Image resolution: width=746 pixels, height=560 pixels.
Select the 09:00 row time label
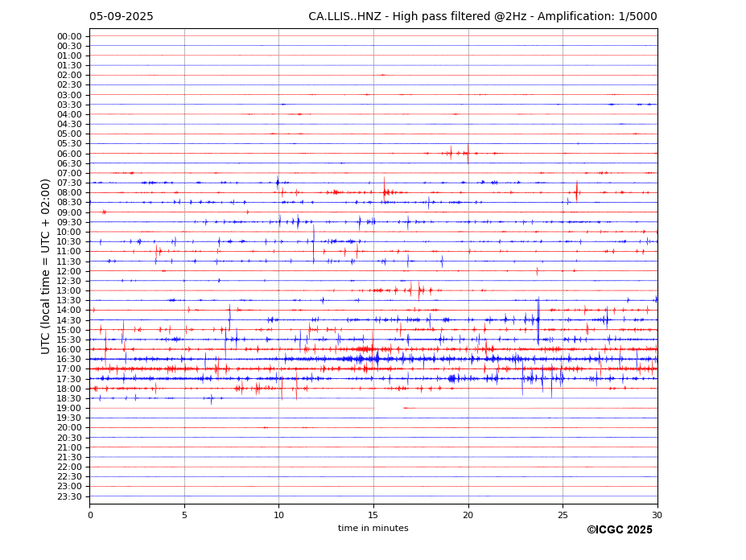69,212
